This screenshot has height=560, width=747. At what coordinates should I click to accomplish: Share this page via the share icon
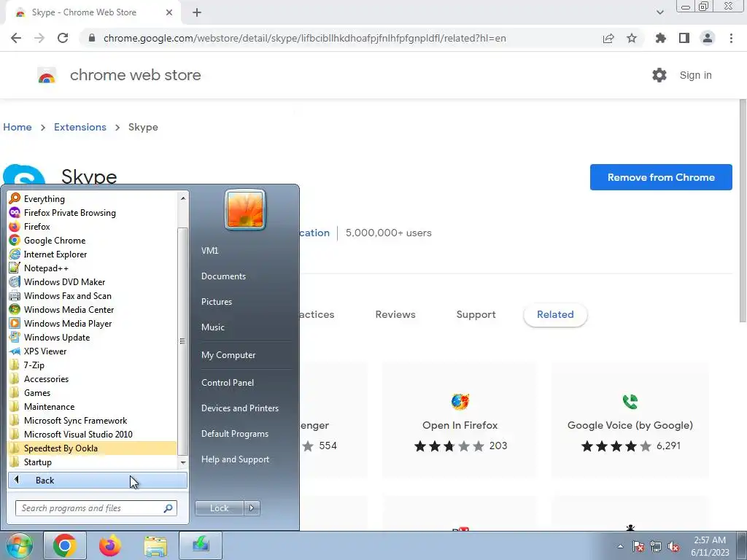[608, 38]
